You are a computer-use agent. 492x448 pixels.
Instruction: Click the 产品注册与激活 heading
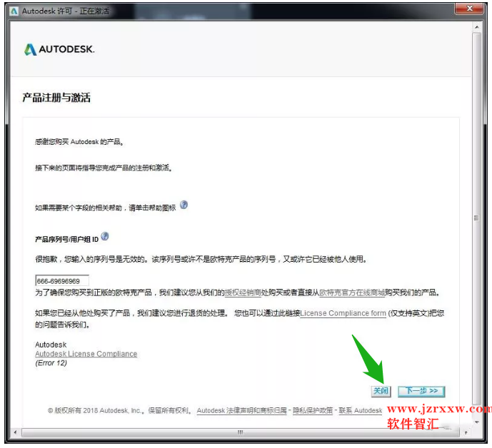[56, 98]
